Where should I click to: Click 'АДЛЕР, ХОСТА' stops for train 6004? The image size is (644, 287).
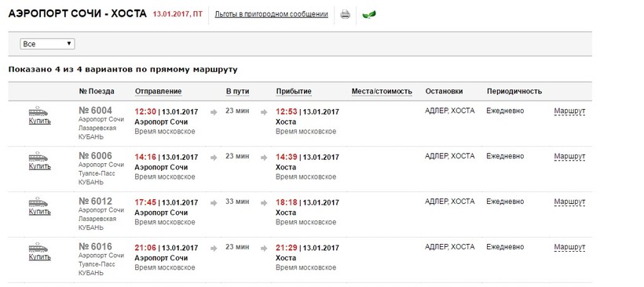(450, 111)
